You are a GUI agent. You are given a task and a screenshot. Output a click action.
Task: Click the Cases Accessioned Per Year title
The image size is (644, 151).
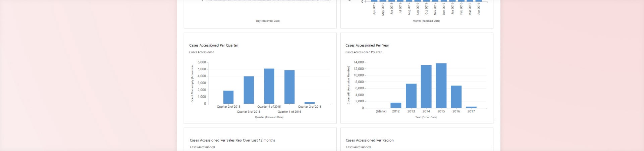tap(367, 45)
